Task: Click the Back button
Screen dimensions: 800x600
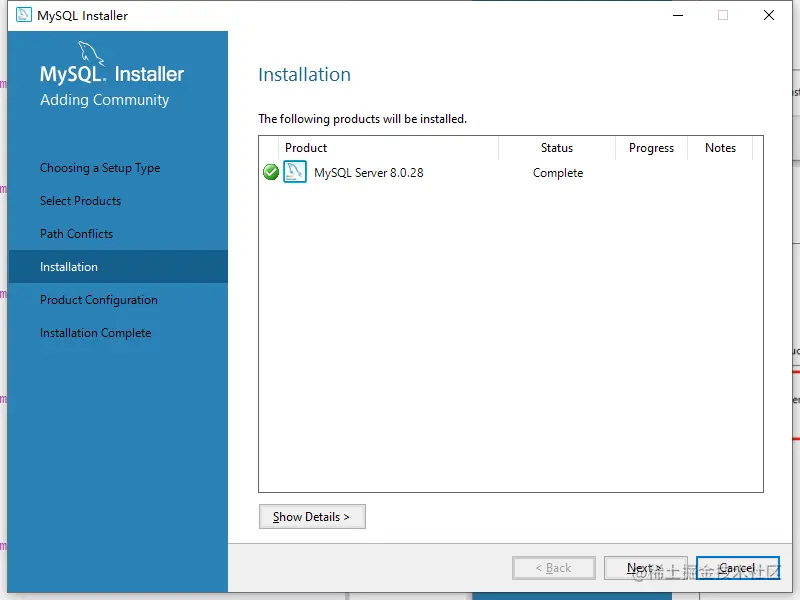Action: coord(554,568)
